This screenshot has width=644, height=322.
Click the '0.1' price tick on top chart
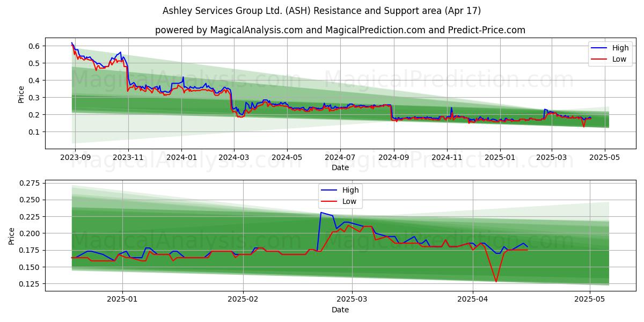[34, 132]
